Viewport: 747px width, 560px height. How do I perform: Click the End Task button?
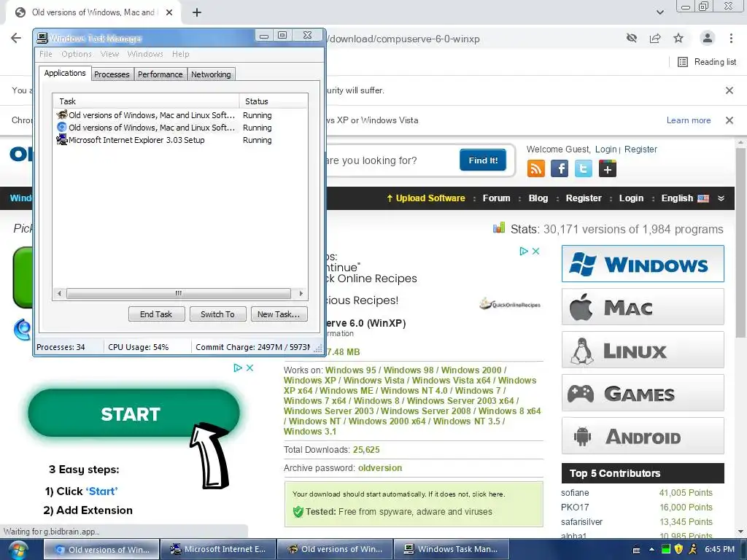coord(156,314)
